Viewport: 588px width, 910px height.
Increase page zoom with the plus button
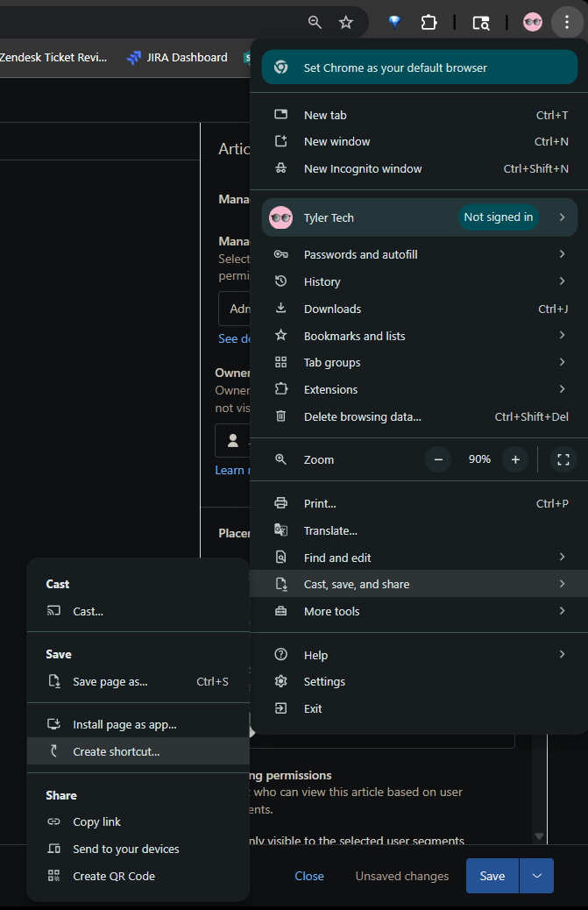click(x=514, y=459)
